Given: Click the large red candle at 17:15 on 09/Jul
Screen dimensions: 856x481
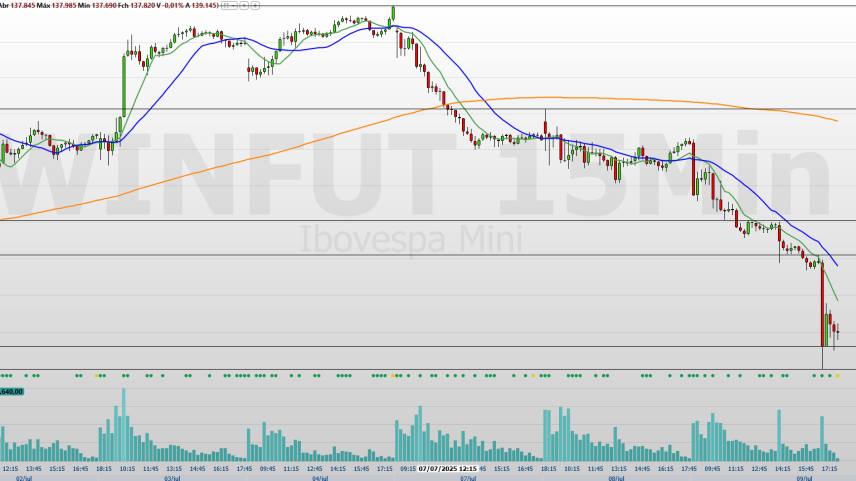Looking at the screenshot, I should coord(822,305).
